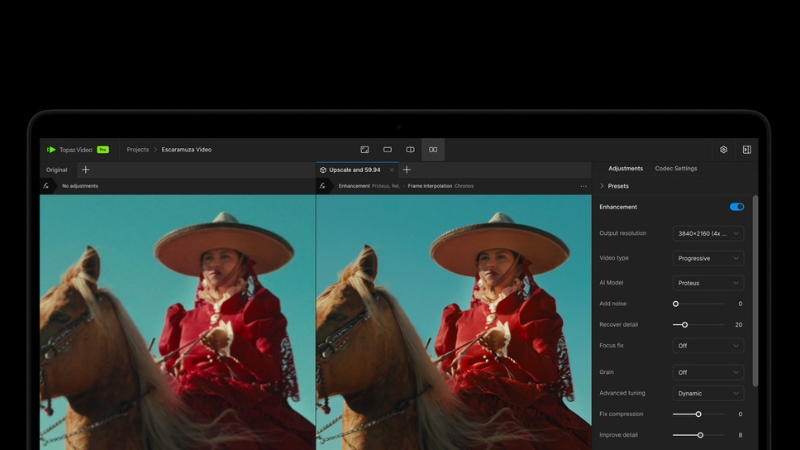This screenshot has width=800, height=450.
Task: Open settings via the gear icon
Action: point(724,150)
